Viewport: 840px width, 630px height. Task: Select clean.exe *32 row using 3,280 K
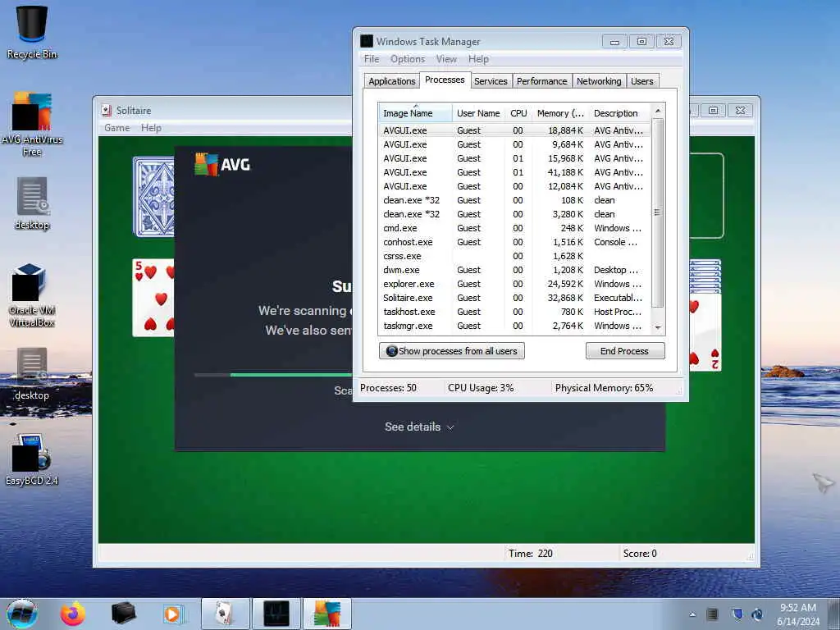point(514,214)
